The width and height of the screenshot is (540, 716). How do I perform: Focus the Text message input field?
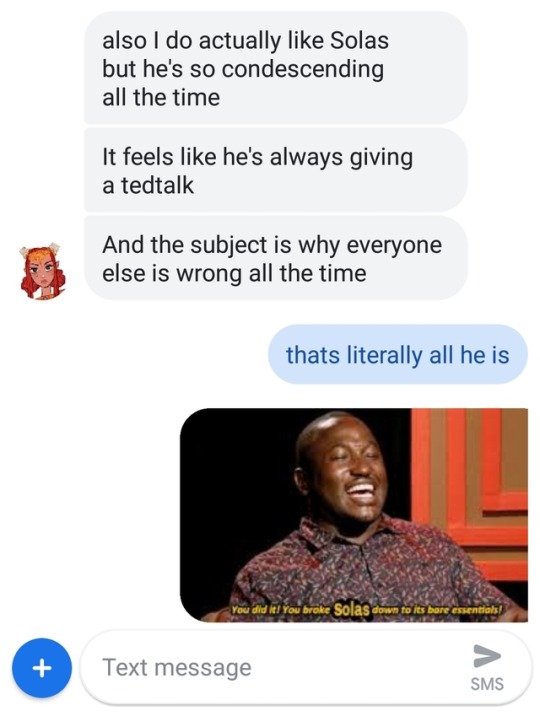click(x=306, y=668)
